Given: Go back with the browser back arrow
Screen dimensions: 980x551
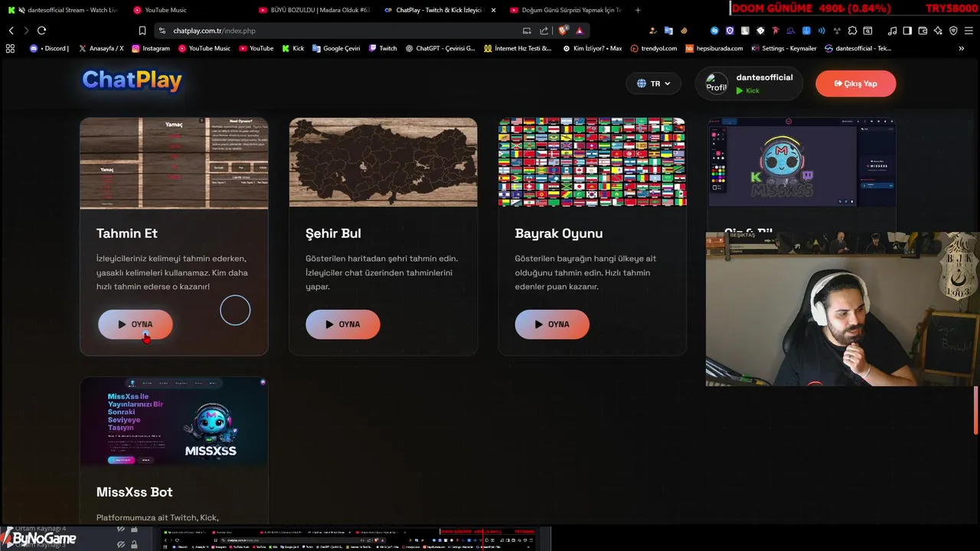Looking at the screenshot, I should click(x=11, y=31).
